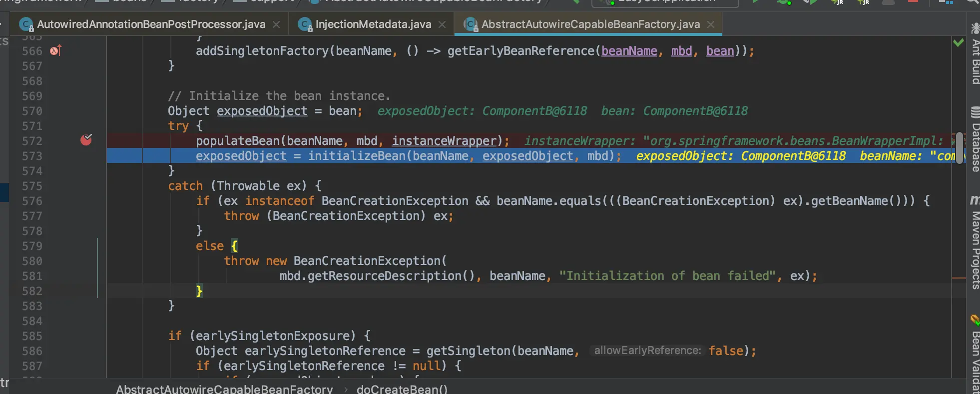This screenshot has width=980, height=394.
Task: Click exposedObject declaration on line 570
Action: coord(262,111)
